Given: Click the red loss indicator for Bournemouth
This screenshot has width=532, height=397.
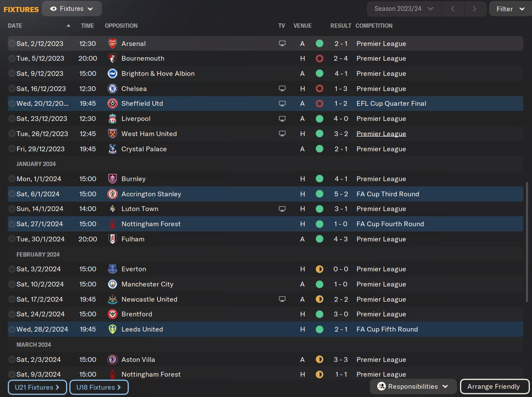Looking at the screenshot, I should [320, 59].
